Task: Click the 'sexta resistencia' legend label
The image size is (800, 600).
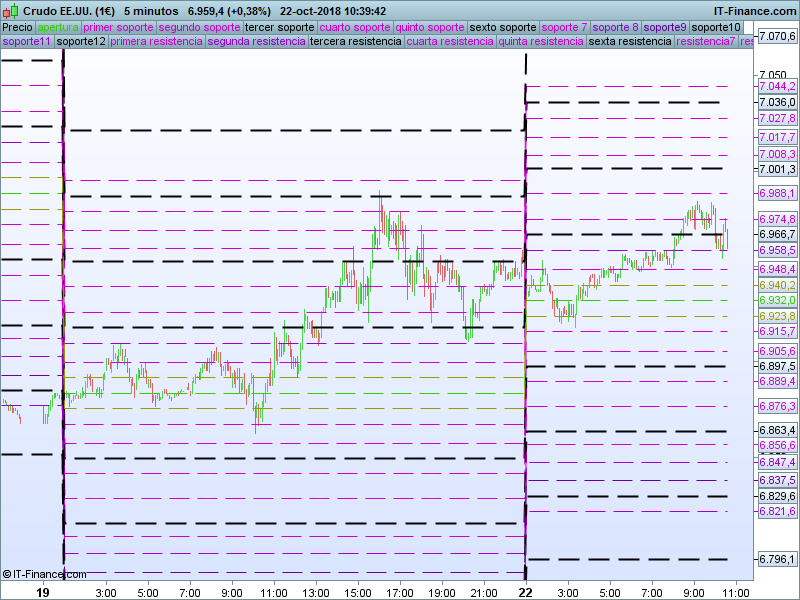Action: [630, 42]
